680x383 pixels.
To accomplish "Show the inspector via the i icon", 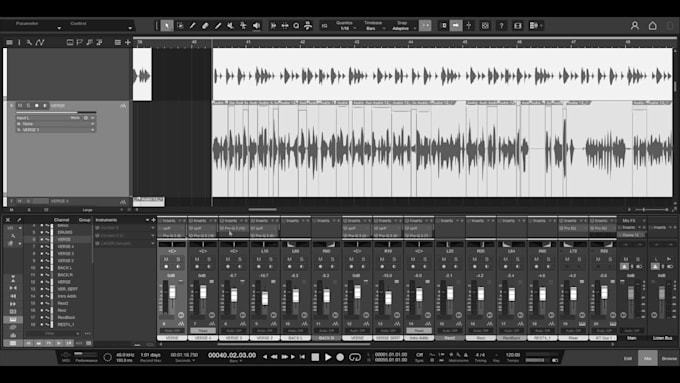I will point(19,42).
